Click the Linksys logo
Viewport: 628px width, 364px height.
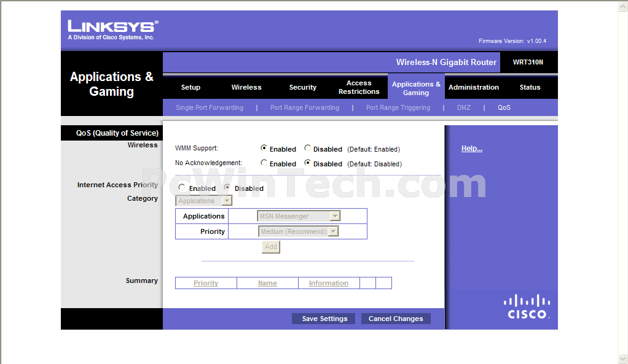(113, 30)
